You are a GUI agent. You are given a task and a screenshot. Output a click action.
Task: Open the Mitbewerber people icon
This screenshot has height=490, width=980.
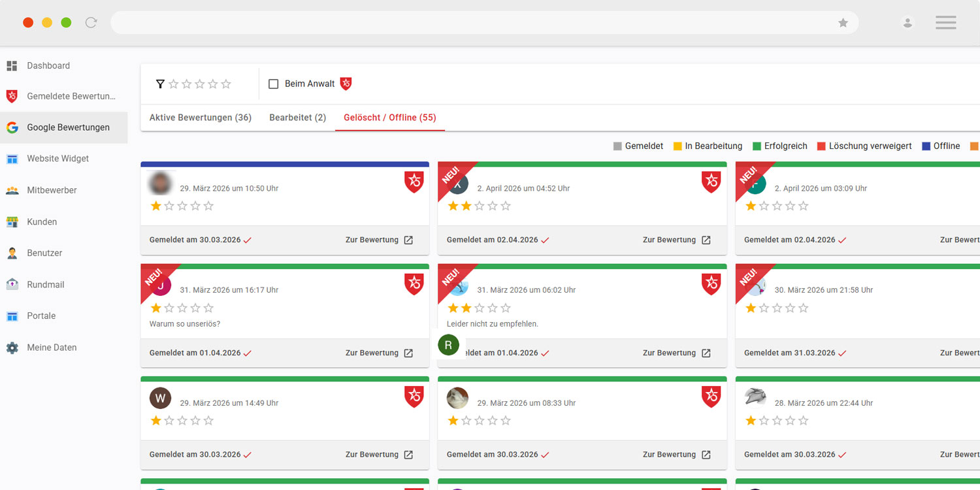pos(12,191)
